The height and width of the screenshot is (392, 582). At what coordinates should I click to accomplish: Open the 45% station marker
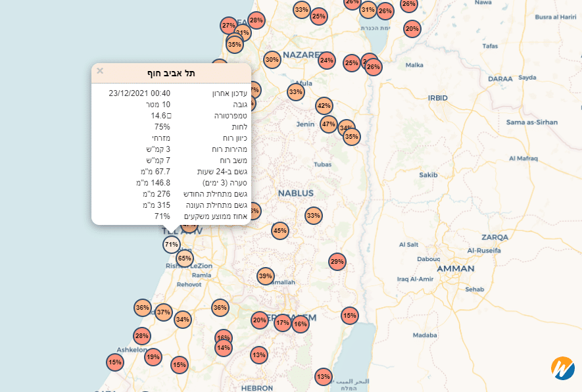coord(280,231)
